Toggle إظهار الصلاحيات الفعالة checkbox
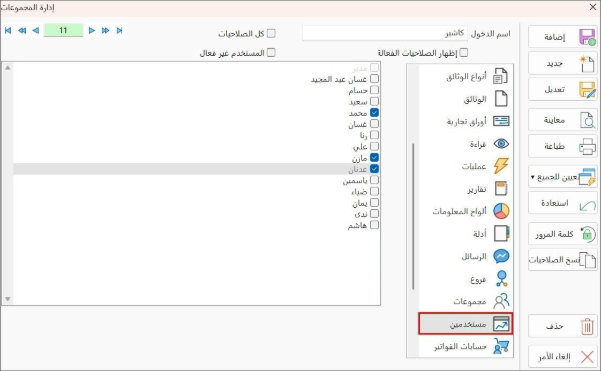This screenshot has height=371, width=601. point(464,52)
